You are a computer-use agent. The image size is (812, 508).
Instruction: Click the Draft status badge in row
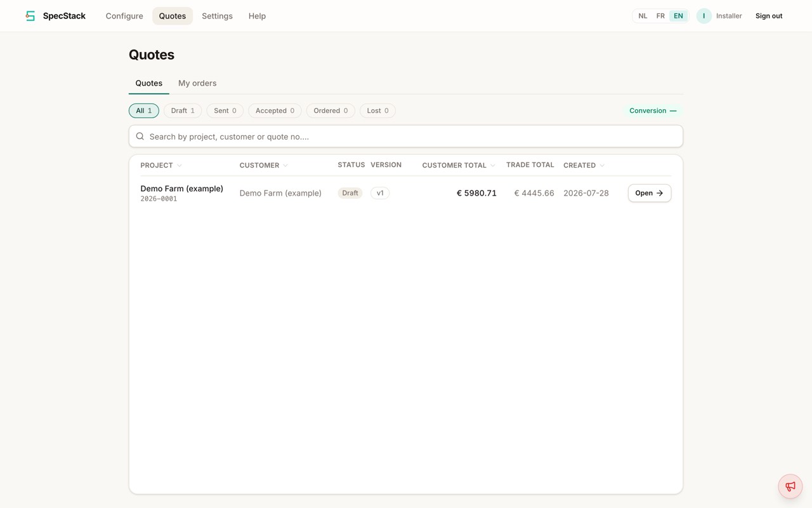coord(350,193)
